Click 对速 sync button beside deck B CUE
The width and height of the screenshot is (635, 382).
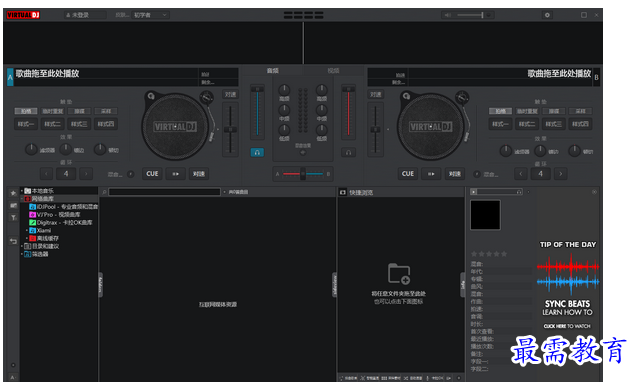[454, 174]
